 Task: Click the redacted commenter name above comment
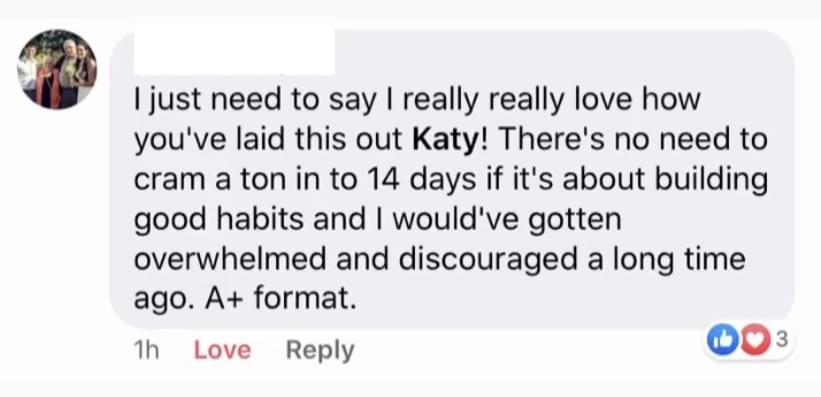(234, 50)
